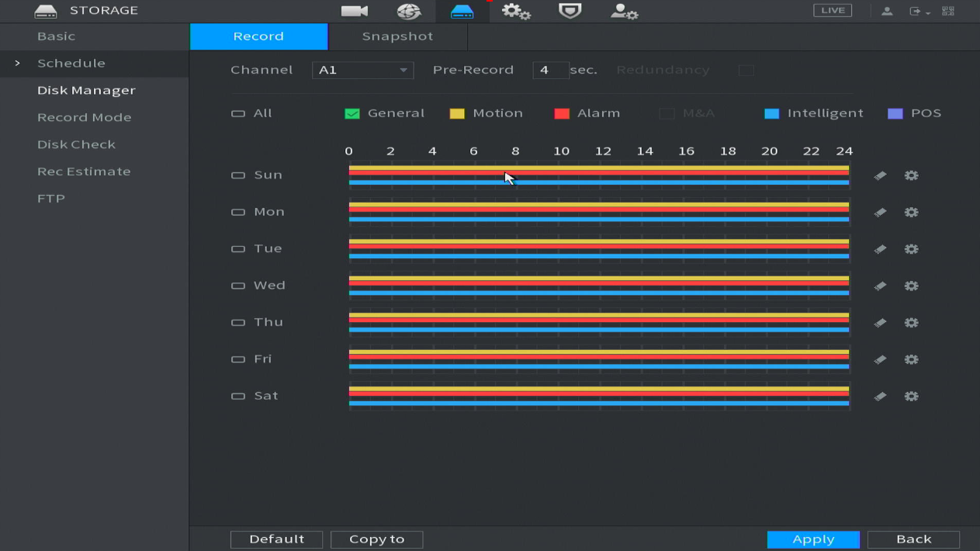Open the Channel A1 dropdown
Viewport: 980px width, 551px height.
(362, 70)
